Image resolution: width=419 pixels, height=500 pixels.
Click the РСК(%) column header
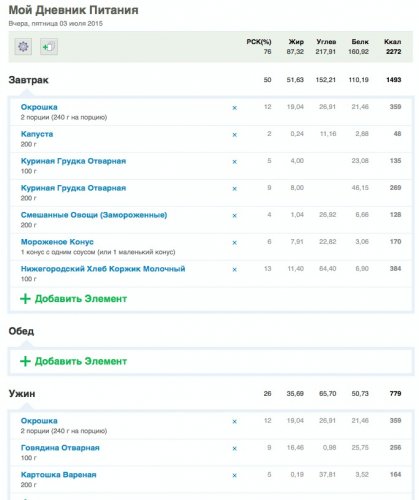[x=259, y=42]
